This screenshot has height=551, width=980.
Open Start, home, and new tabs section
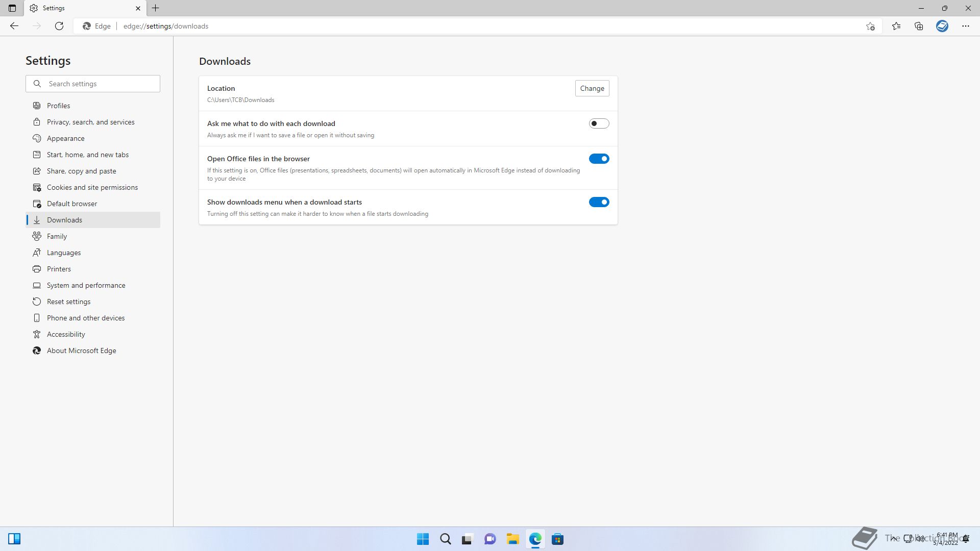pos(93,155)
